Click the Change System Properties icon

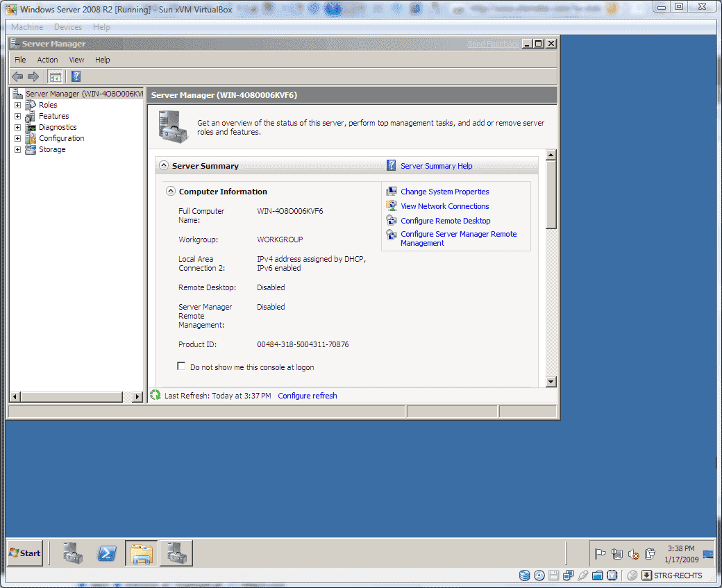392,191
